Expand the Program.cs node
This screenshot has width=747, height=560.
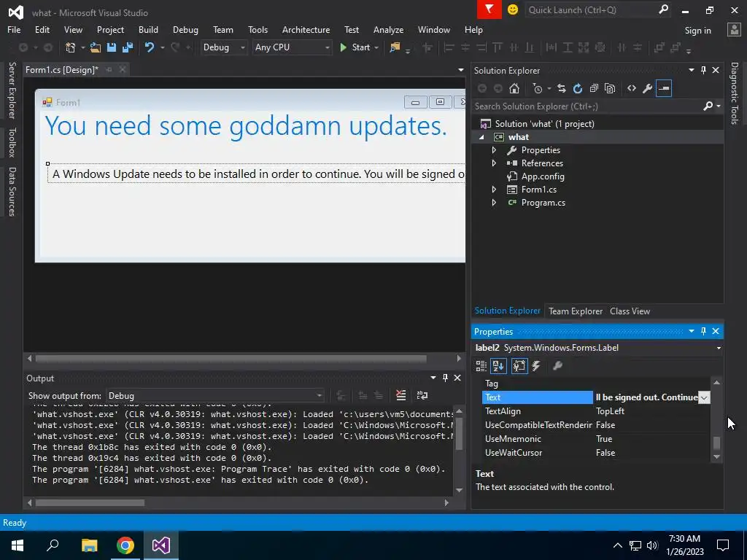point(494,203)
